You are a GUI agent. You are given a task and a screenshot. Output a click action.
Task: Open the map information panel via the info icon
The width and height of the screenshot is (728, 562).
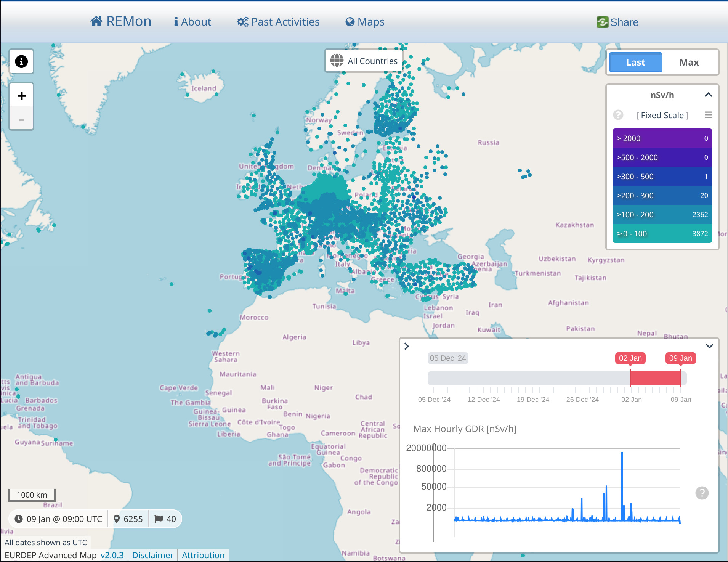[x=21, y=61]
